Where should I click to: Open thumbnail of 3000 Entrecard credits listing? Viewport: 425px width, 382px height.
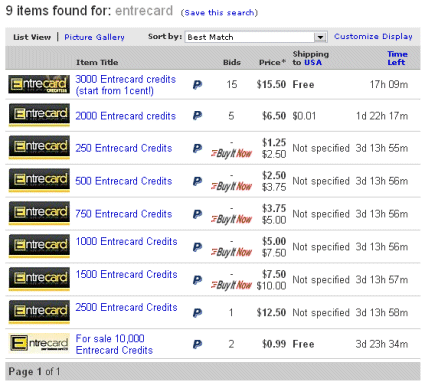click(x=39, y=84)
